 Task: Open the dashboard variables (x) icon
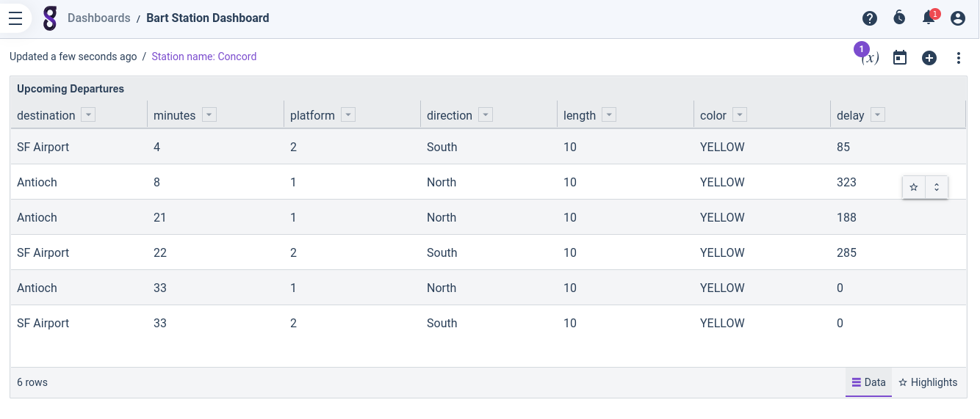(870, 58)
